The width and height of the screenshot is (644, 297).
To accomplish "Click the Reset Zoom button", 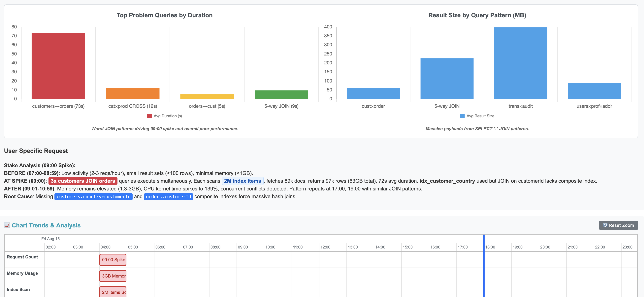I will (618, 225).
